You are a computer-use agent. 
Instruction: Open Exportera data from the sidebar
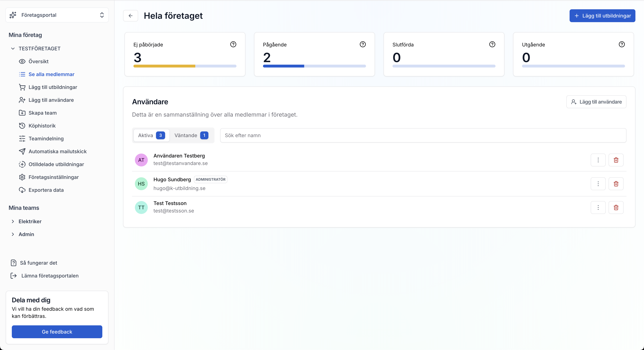(46, 190)
